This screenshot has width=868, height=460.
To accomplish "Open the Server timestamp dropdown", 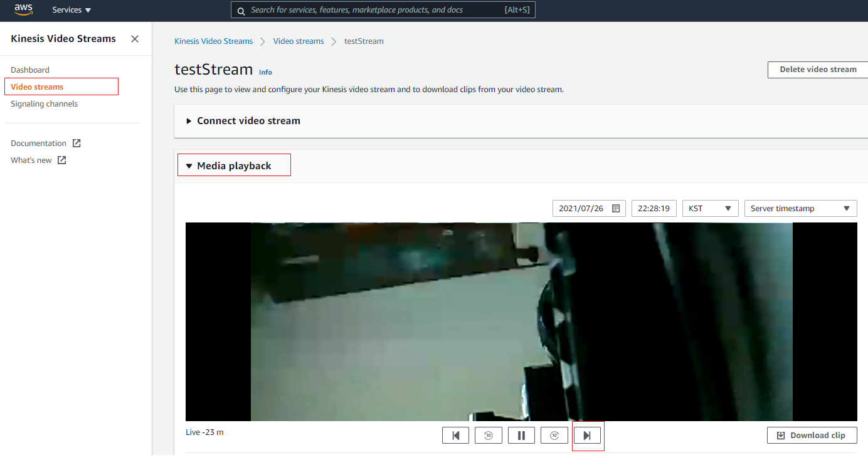I will point(800,209).
